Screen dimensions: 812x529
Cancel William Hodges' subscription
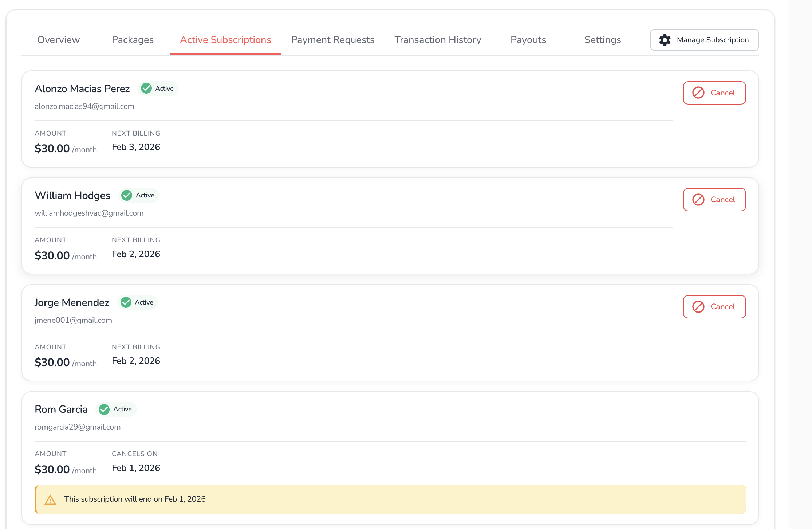click(x=714, y=200)
